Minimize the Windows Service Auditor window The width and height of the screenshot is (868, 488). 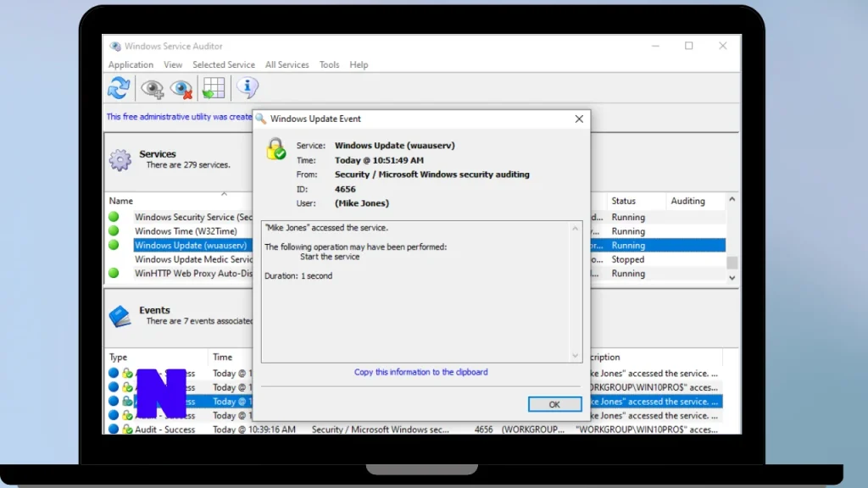(x=655, y=46)
